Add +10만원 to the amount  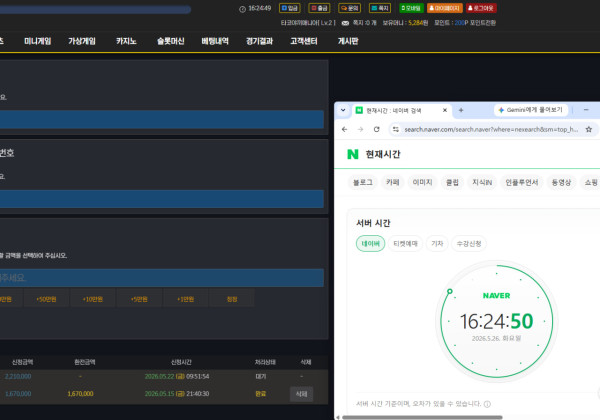93,299
